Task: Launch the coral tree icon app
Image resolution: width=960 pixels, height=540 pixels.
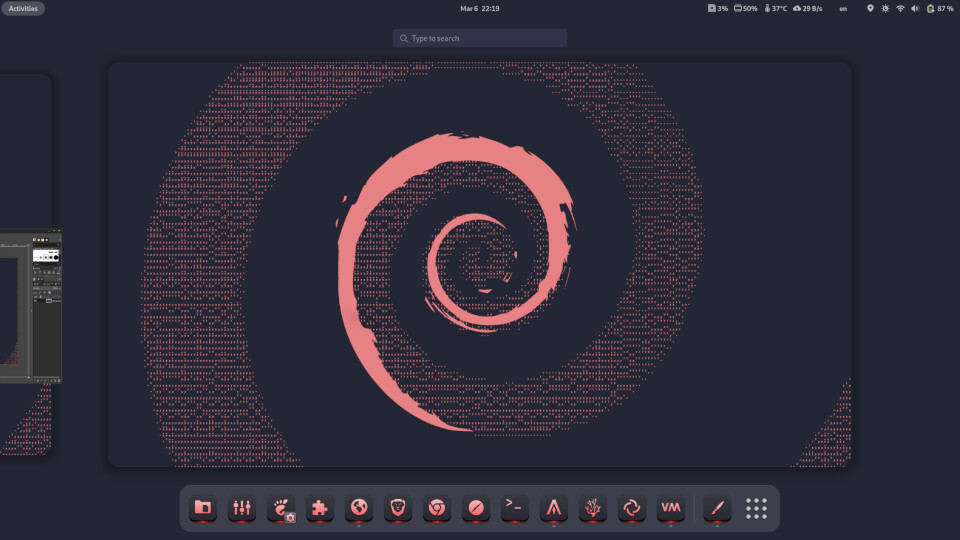Action: 592,508
